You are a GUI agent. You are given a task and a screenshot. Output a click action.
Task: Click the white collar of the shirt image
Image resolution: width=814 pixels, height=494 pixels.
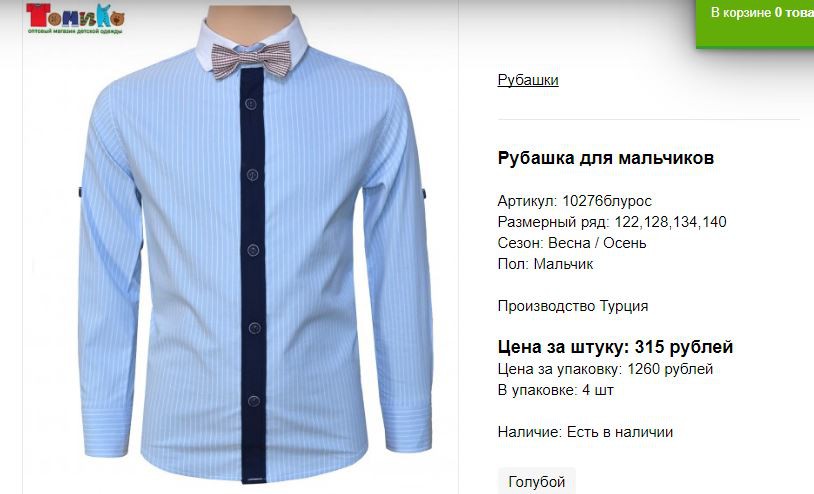(251, 39)
